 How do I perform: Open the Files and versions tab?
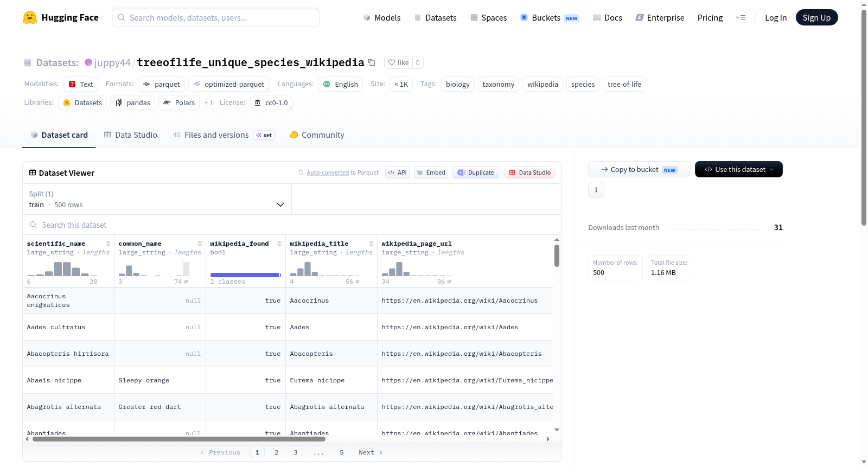click(224, 135)
